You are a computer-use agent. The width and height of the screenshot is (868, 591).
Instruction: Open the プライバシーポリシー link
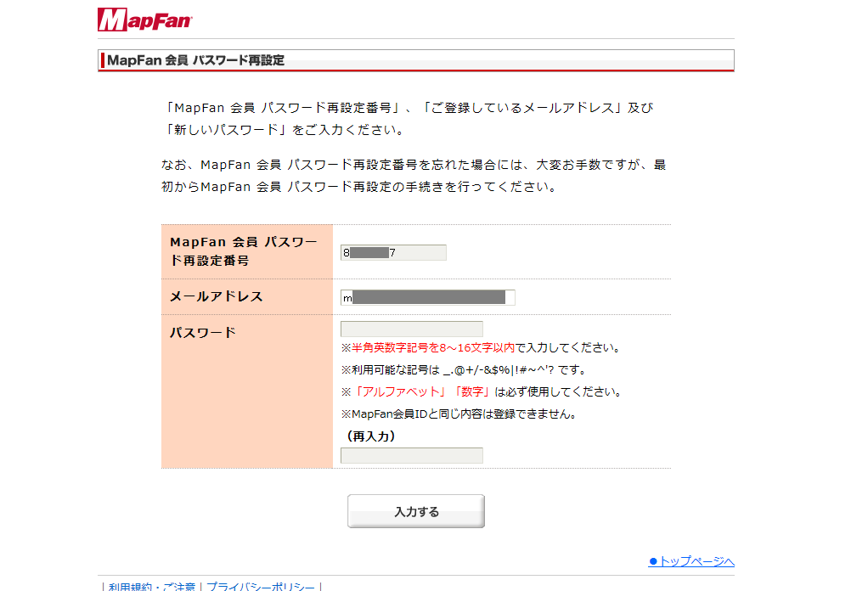(x=261, y=586)
